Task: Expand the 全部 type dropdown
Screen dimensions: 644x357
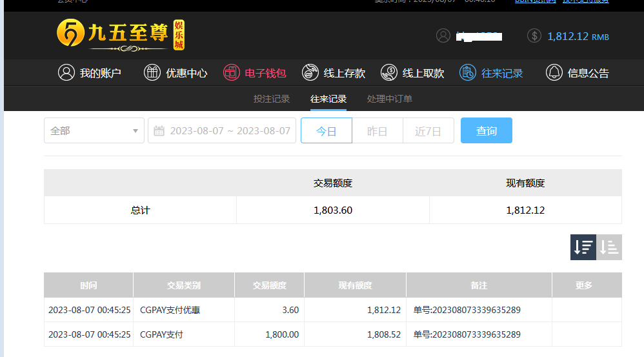Action: tap(94, 130)
